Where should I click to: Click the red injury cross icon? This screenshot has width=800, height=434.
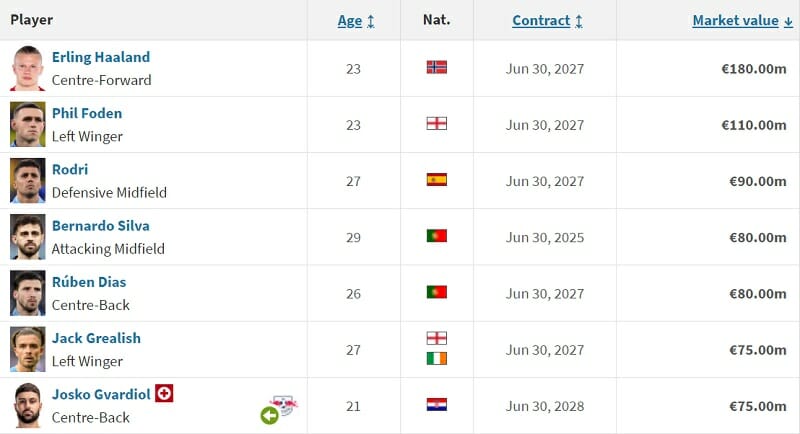(164, 394)
